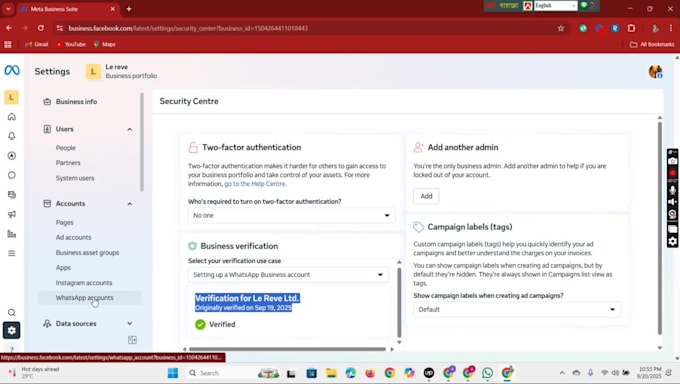Open new browser tab
The height and width of the screenshot is (384, 680).
coord(129,9)
